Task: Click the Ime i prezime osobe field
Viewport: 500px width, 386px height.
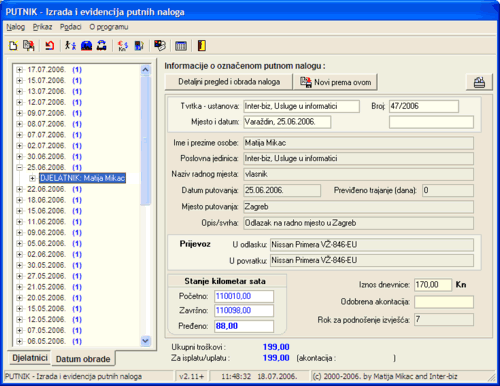Action: (x=358, y=143)
